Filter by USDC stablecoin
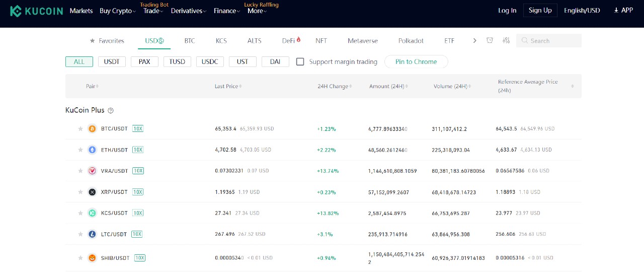Screen dimensions: 644x272 pyautogui.click(x=210, y=62)
